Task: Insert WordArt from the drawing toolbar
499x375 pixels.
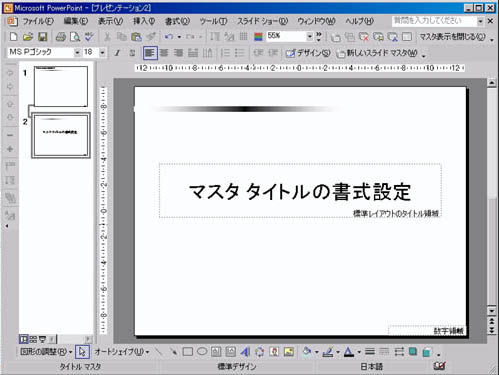Action: tap(245, 352)
